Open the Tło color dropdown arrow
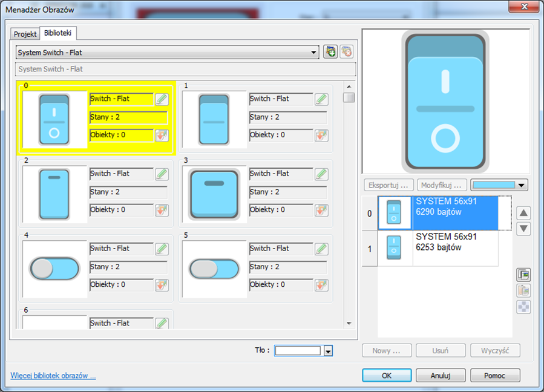544x392 pixels. click(328, 351)
